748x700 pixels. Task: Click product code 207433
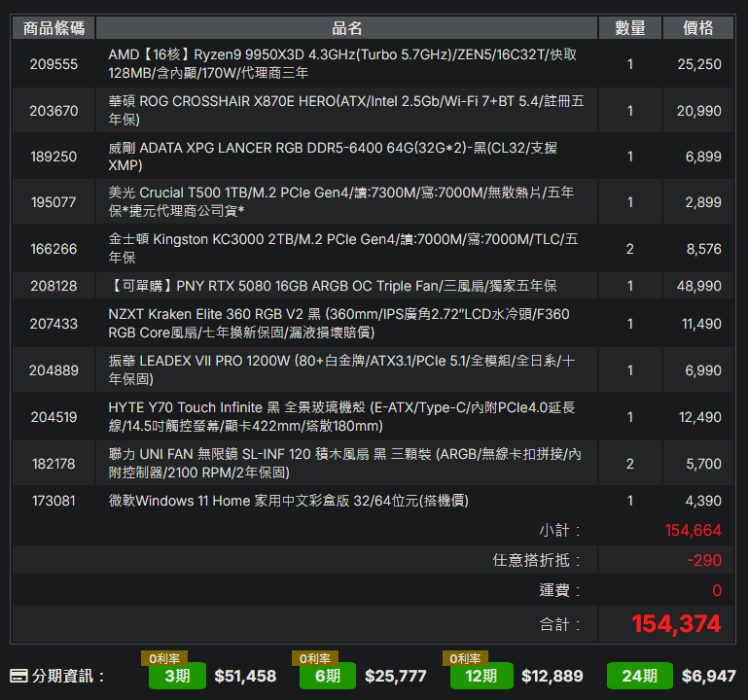53,324
